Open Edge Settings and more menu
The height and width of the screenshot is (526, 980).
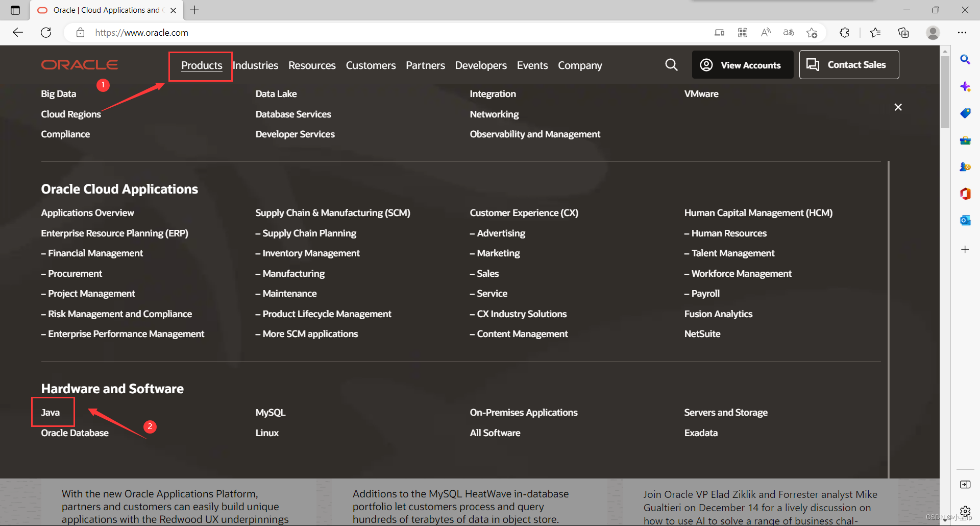pos(962,33)
